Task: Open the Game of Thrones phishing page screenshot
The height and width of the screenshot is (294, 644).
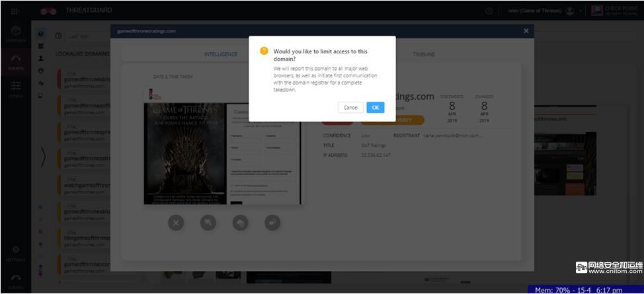Action: click(x=223, y=146)
